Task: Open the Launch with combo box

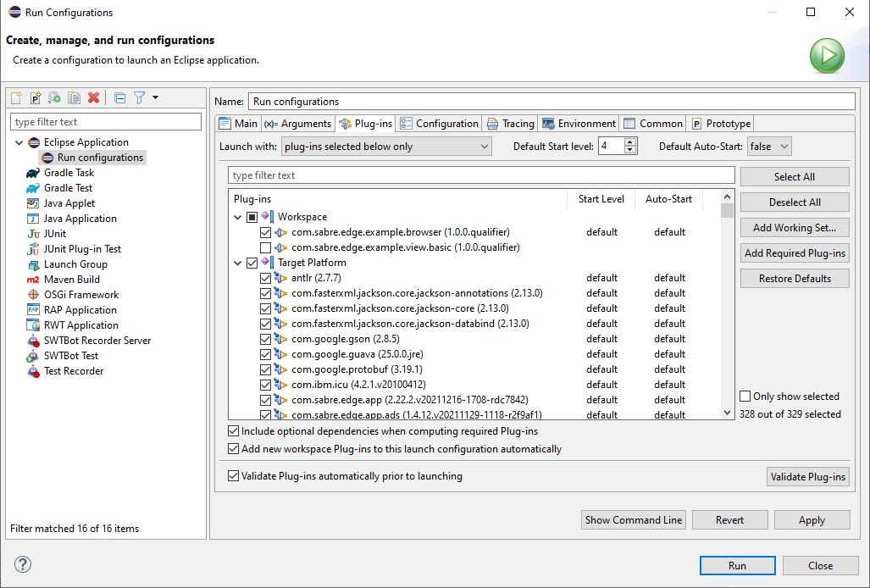Action: pos(387,147)
